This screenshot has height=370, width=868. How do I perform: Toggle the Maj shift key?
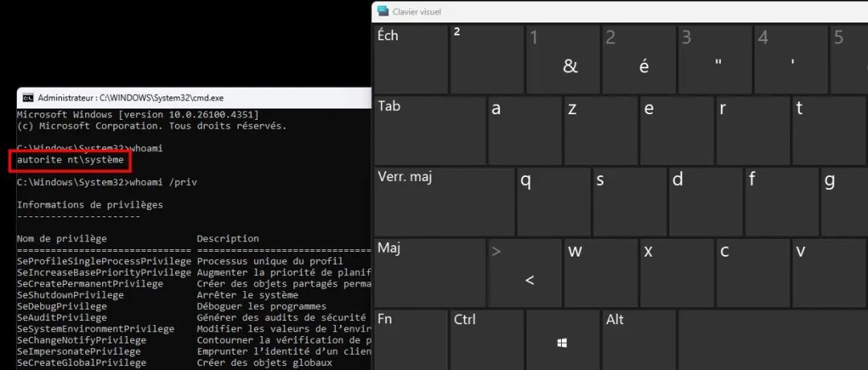(430, 273)
